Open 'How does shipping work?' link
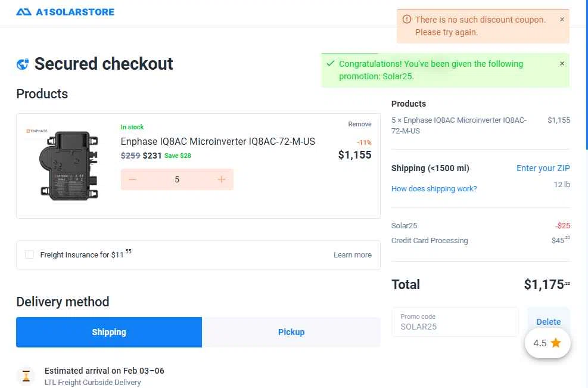Viewport: 588px width, 388px height. click(x=434, y=189)
